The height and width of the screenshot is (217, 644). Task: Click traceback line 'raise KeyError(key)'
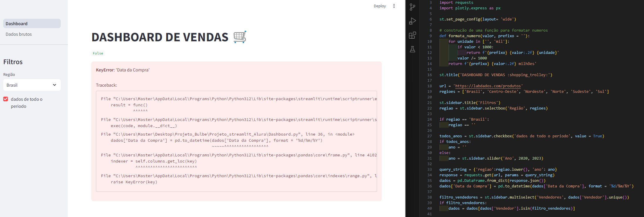click(134, 182)
